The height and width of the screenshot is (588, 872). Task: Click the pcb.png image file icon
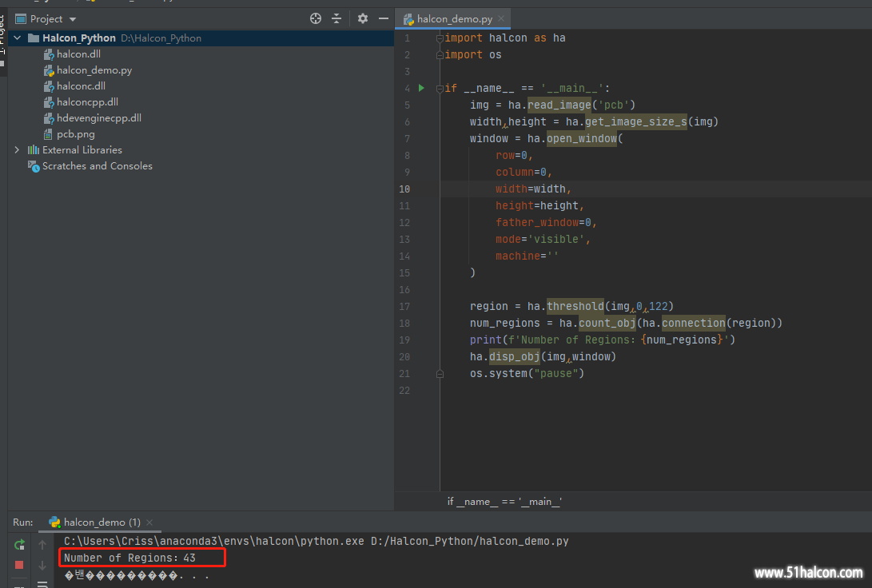49,134
